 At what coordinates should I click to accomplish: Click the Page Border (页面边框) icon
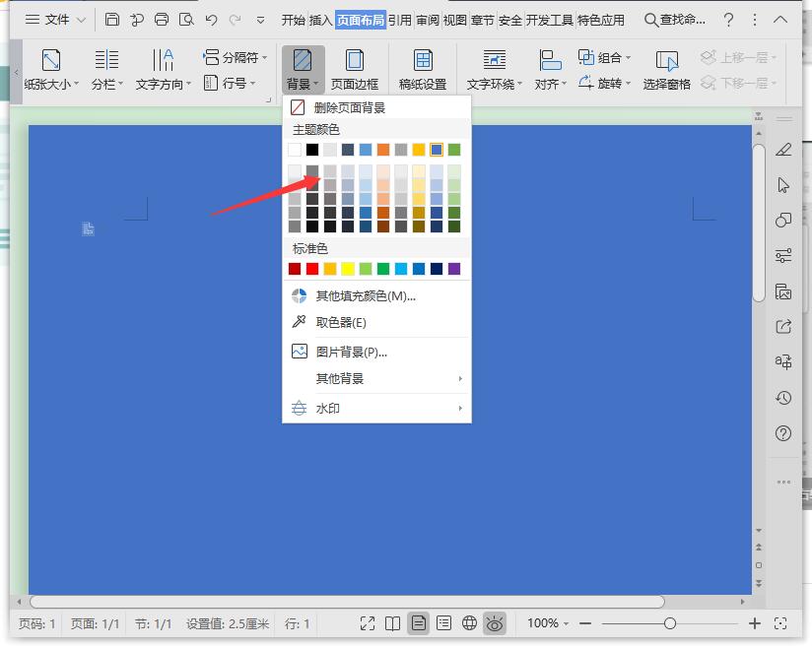[354, 61]
